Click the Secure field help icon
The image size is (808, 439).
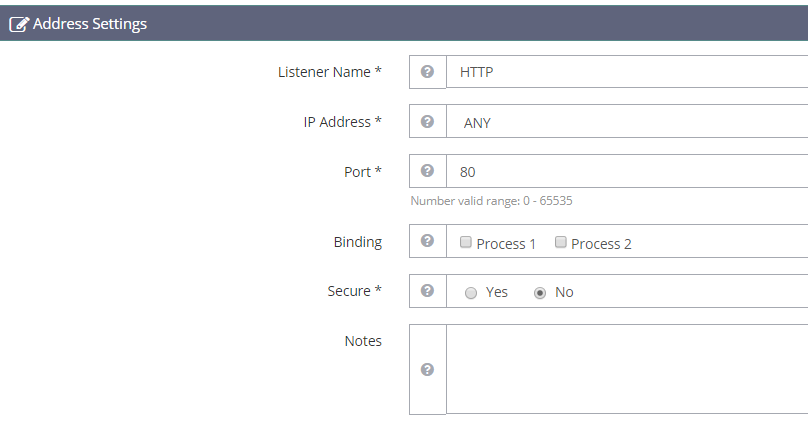click(x=427, y=291)
